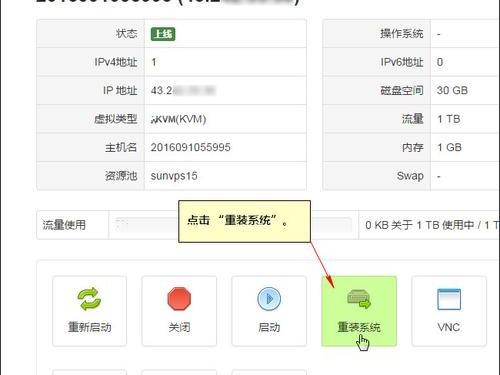The image size is (500, 375).
Task: Click the 状态 row label
Action: pos(126,33)
